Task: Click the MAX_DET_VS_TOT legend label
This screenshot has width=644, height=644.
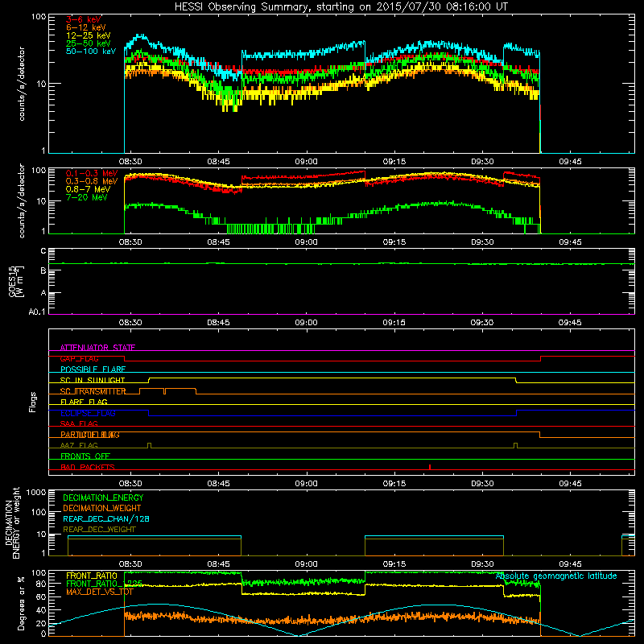Action: (x=100, y=592)
